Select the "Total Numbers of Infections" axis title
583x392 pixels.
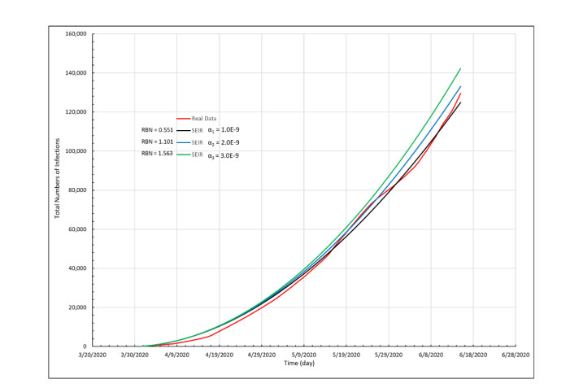(x=59, y=190)
